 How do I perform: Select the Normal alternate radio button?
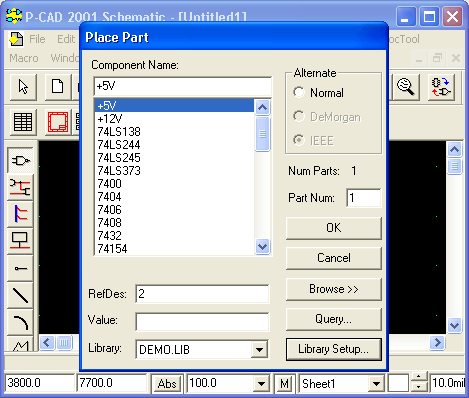pos(299,92)
